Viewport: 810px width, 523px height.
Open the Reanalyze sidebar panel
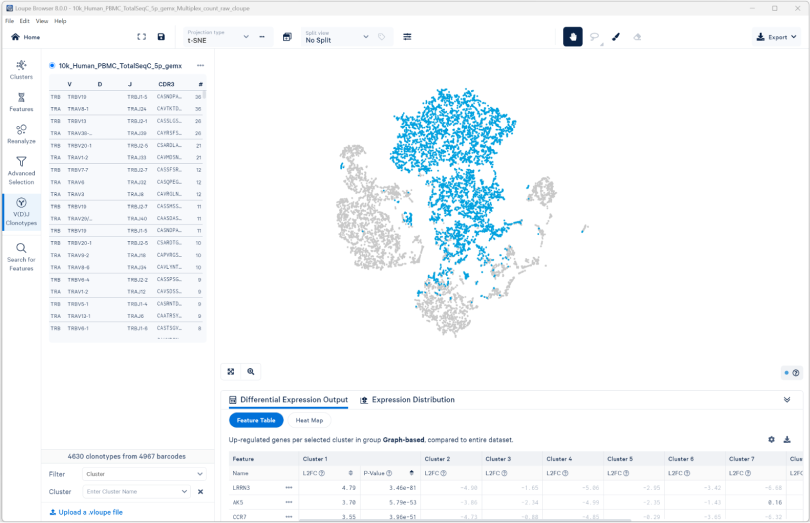(x=21, y=134)
